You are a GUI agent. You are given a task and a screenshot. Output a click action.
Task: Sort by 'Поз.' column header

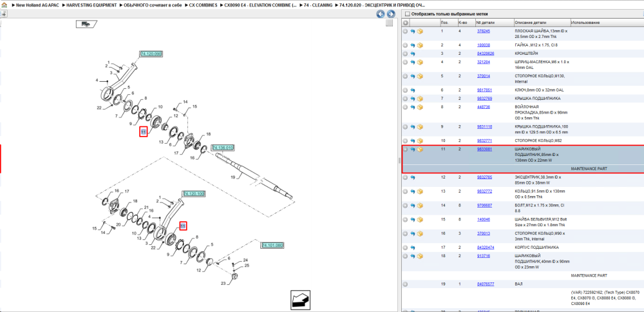pyautogui.click(x=444, y=23)
